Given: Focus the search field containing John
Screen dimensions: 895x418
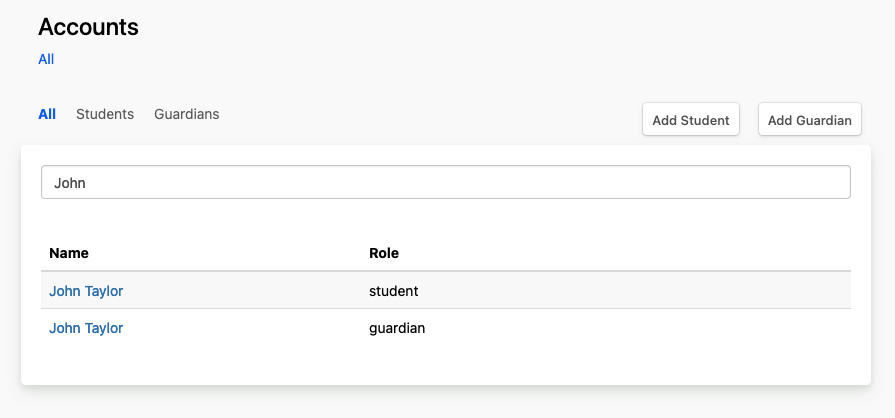Looking at the screenshot, I should pyautogui.click(x=445, y=182).
